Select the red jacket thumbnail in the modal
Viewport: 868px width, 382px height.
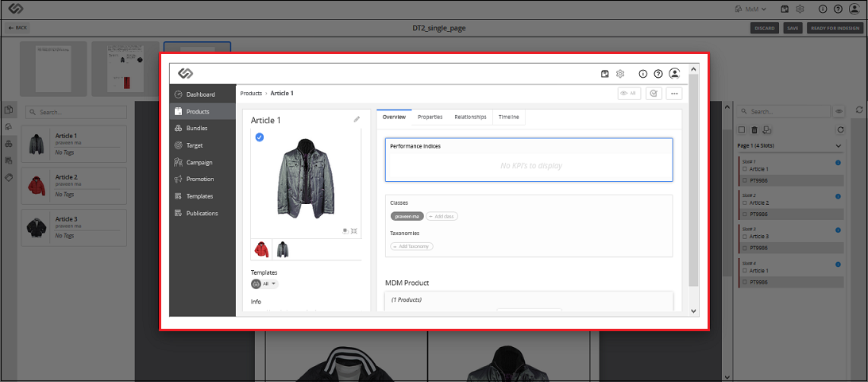262,249
